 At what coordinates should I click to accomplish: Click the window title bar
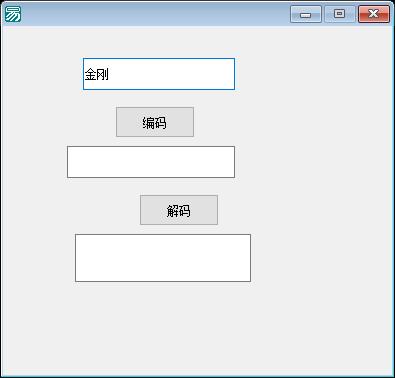pos(153,14)
